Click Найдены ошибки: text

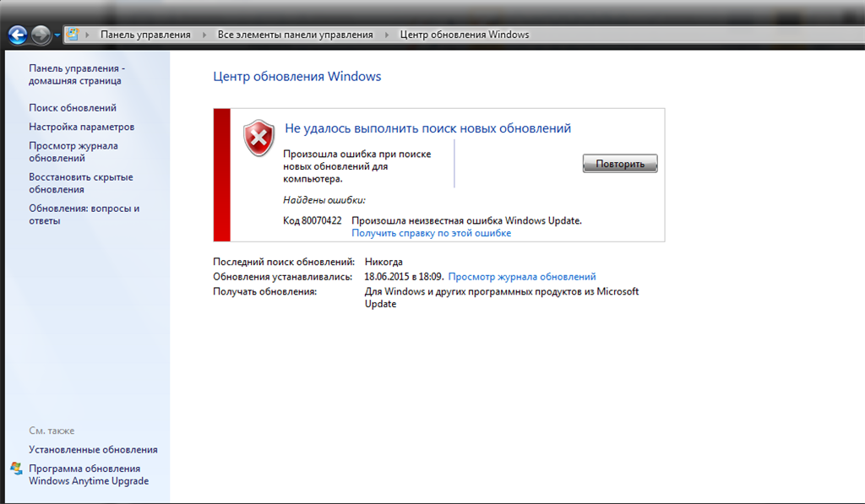[324, 200]
